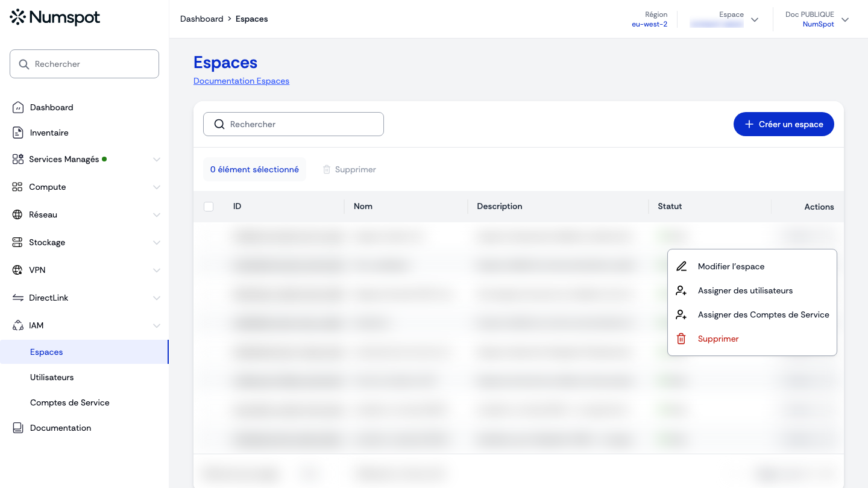The height and width of the screenshot is (488, 868).
Task: Click the Dashboard house icon in sidebar
Action: coord(18,107)
